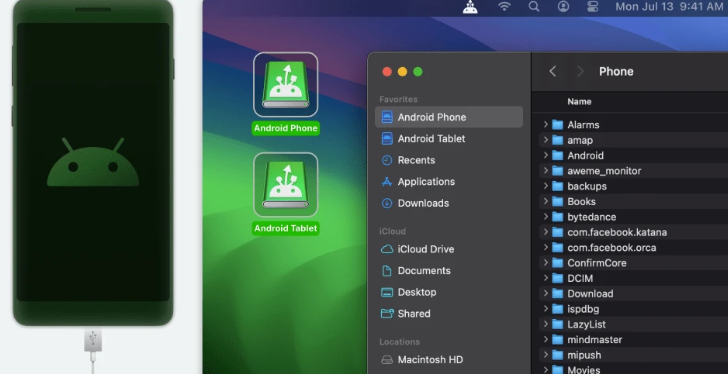Click the amap folder icon
Viewport: 728px width, 374px height.
(x=557, y=140)
